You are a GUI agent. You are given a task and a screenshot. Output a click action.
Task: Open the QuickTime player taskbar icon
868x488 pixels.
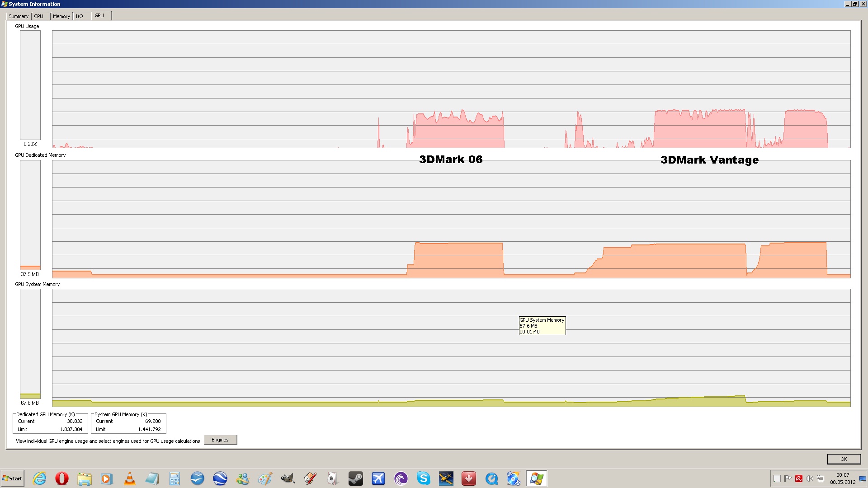point(491,479)
